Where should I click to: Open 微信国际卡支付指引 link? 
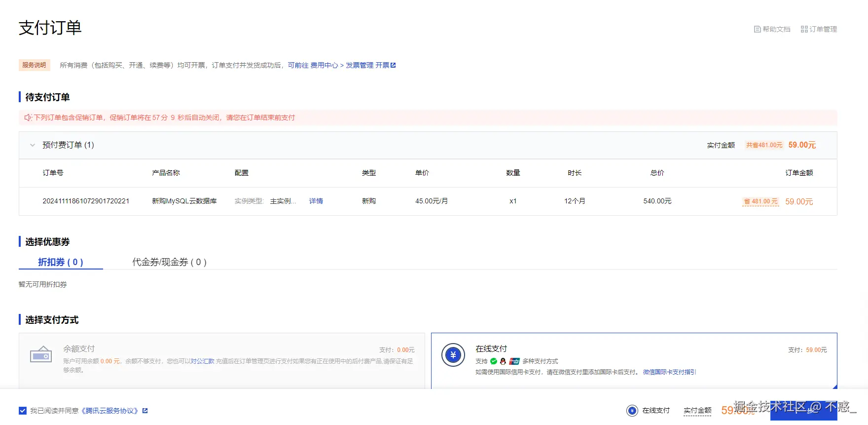click(x=669, y=372)
